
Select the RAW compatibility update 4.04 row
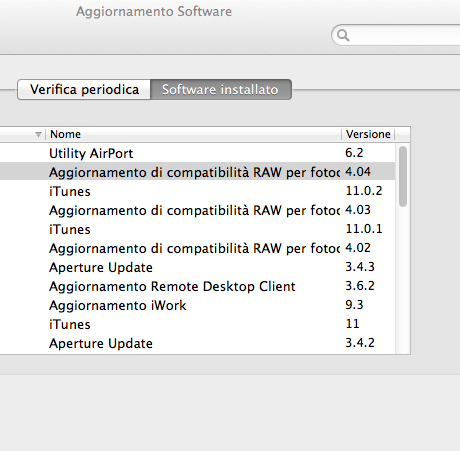coord(198,172)
